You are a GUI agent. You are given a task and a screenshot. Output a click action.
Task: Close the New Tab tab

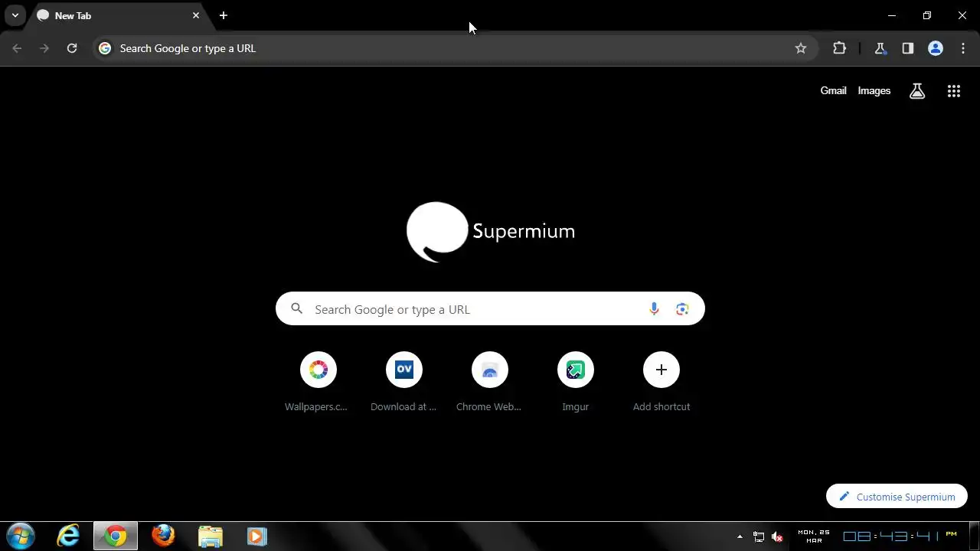pos(196,15)
